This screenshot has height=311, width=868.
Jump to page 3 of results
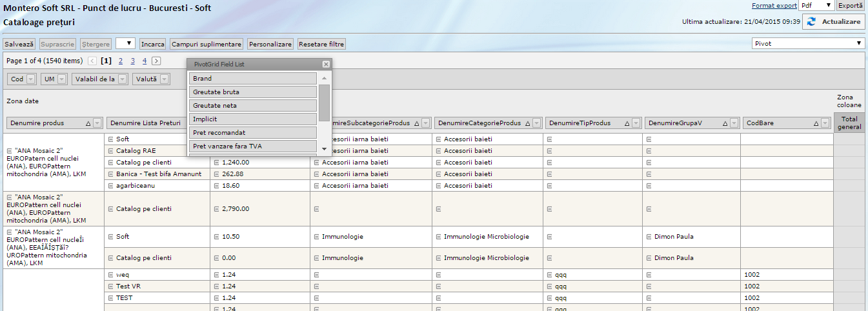click(x=132, y=61)
